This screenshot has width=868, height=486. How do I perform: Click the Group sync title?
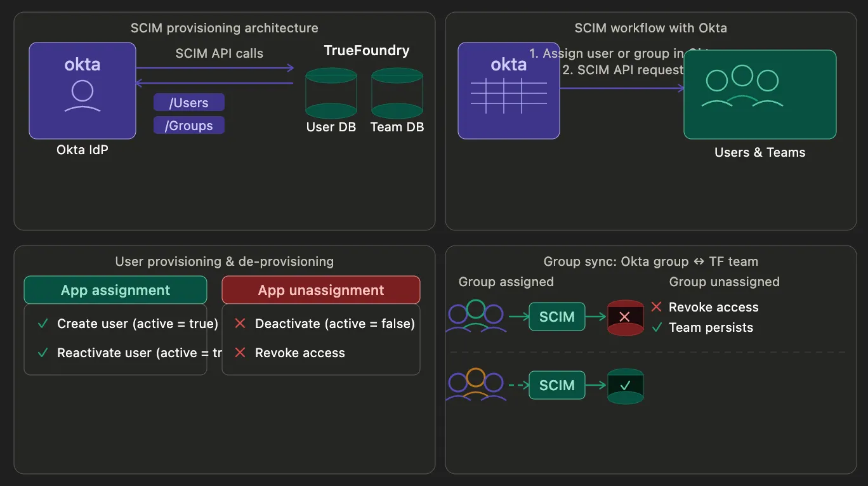click(651, 261)
